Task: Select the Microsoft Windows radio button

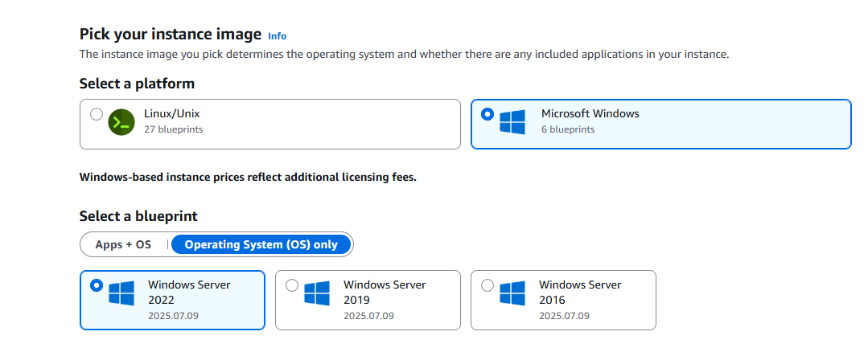Action: [487, 114]
